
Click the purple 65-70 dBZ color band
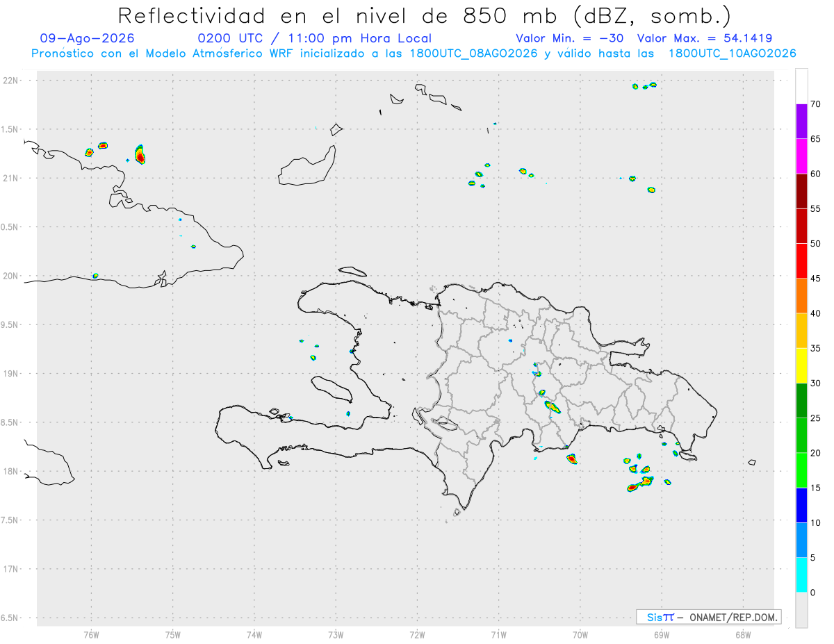click(801, 121)
